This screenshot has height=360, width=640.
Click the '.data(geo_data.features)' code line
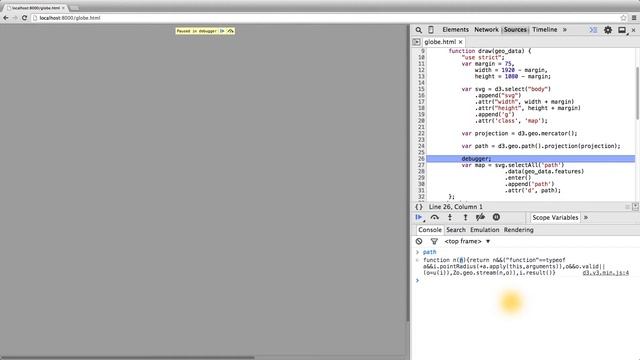(x=544, y=171)
